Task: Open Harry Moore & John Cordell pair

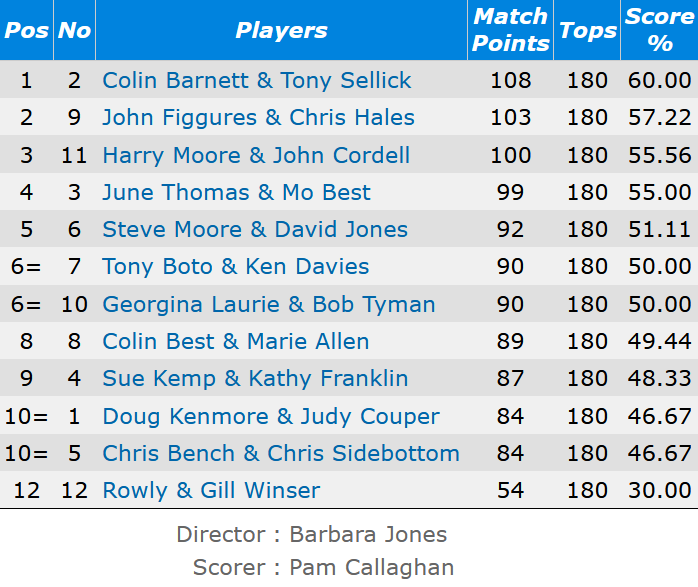Action: pyautogui.click(x=256, y=155)
